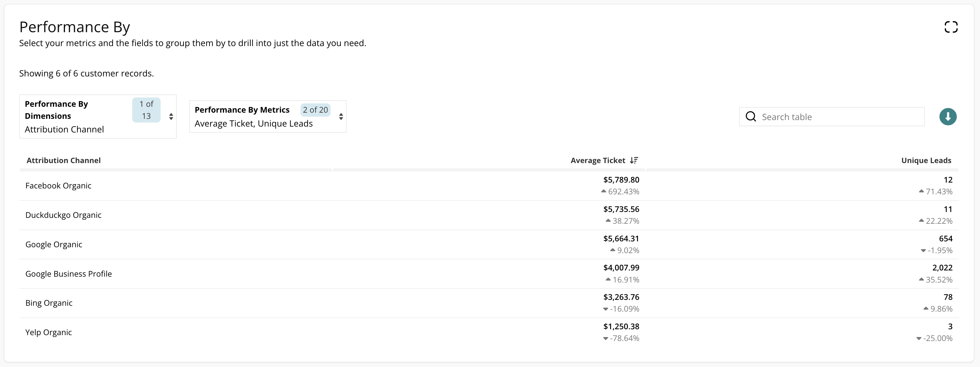980x367 pixels.
Task: Click the up arrow beside 35.52%
Action: (x=921, y=279)
